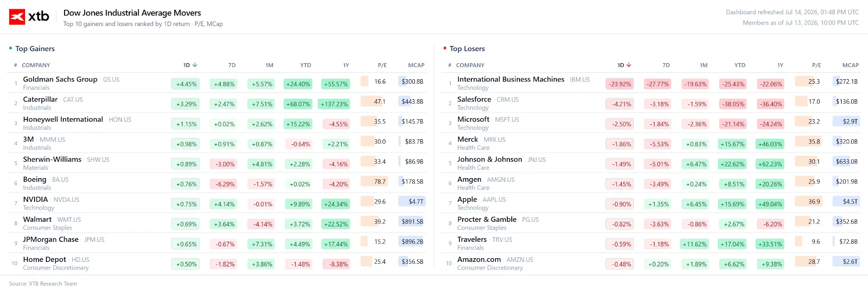Click the 1D sort arrow in Top Gainers
The width and height of the screenshot is (868, 291).
pos(195,65)
